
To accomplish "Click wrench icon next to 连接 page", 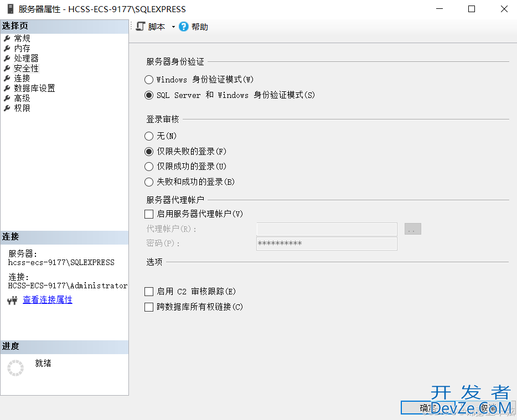I will point(7,78).
